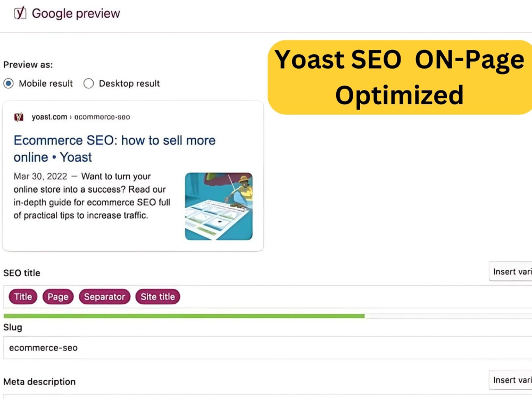Screen dimensions: 532x399
Task: Open Insert variable for Meta description
Action: click(x=511, y=380)
